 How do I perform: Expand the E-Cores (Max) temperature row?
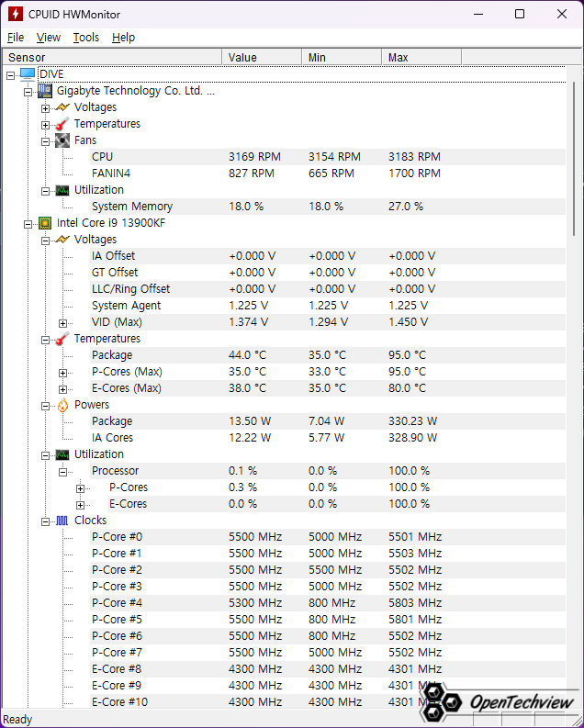62,389
